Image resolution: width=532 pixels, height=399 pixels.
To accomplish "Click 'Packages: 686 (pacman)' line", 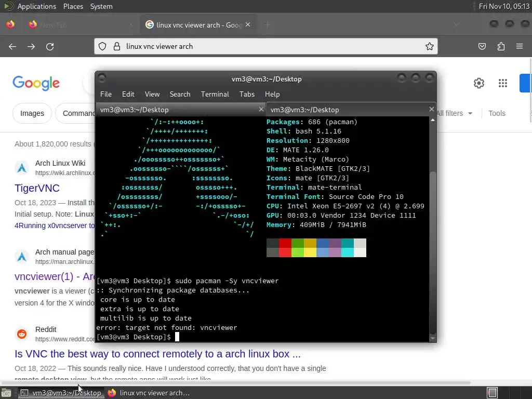I will 312,122.
